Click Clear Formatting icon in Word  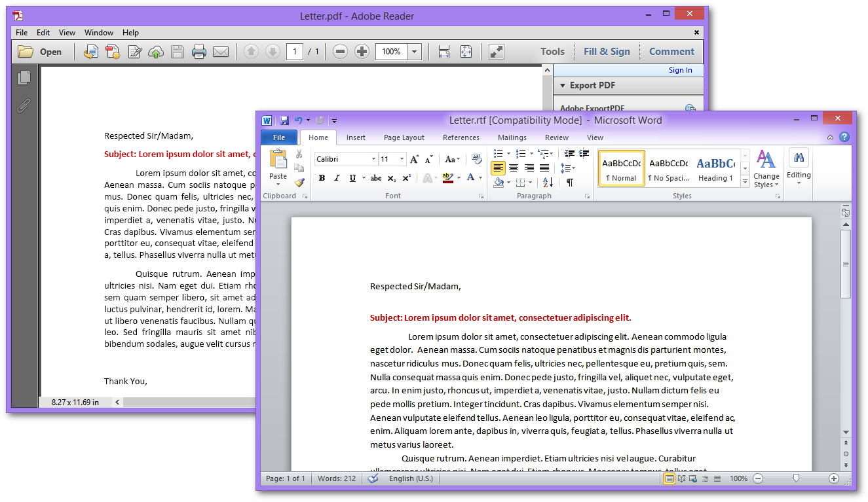click(477, 158)
